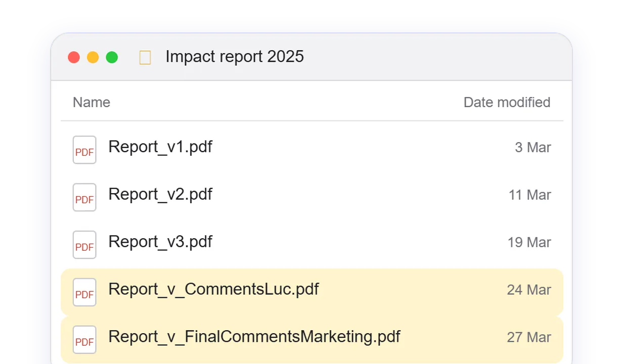This screenshot has height=364, width=623.
Task: Select the file name Report_v_FinalCommentsMarketing.pdf
Action: tap(254, 337)
